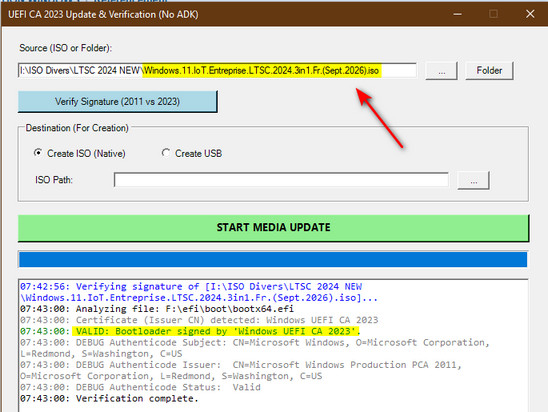The height and width of the screenshot is (412, 548).
Task: Click log line 'VALID: Bootloader signed by Windows UEFI CA 2023'
Action: coord(190,331)
